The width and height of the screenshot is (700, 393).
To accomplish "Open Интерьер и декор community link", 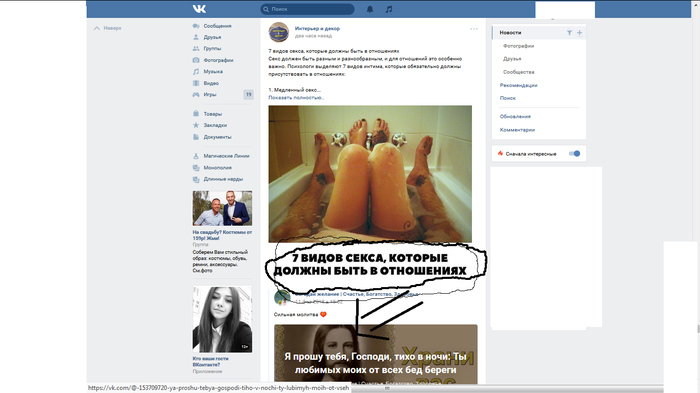I will coord(317,28).
